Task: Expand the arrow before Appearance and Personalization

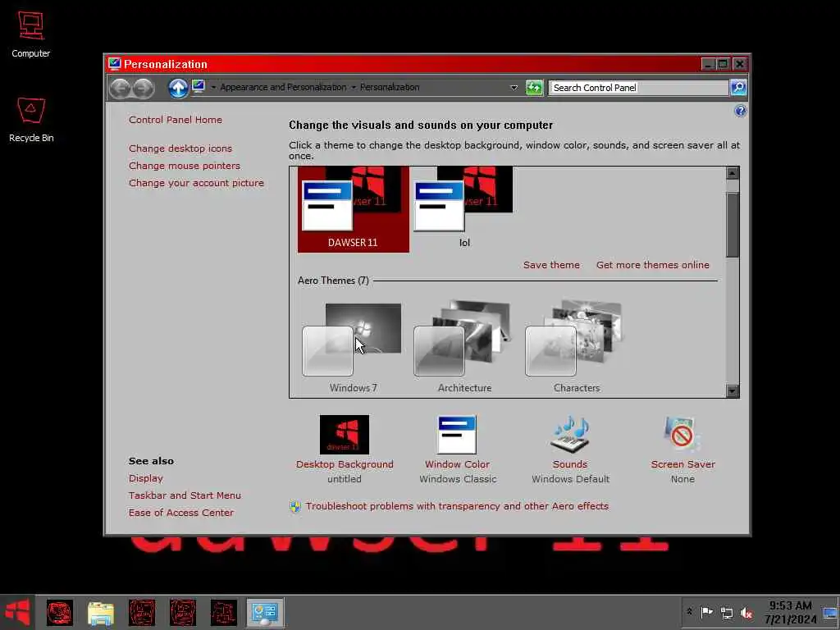Action: [x=213, y=87]
